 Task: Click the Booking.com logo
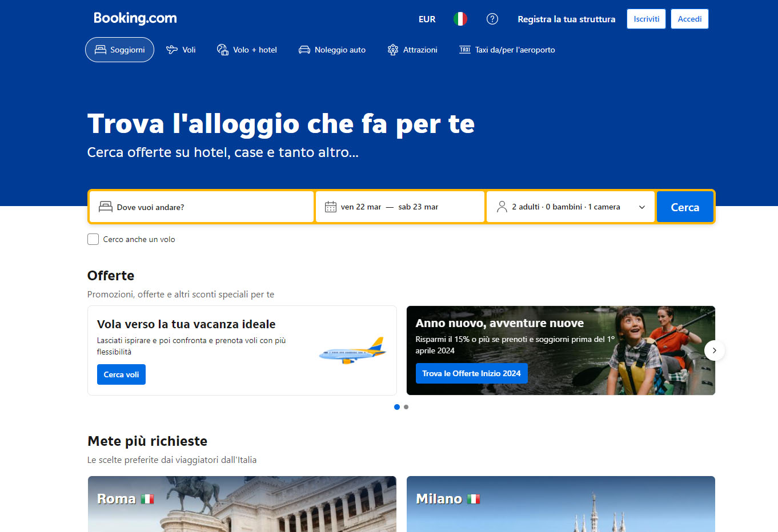(135, 18)
